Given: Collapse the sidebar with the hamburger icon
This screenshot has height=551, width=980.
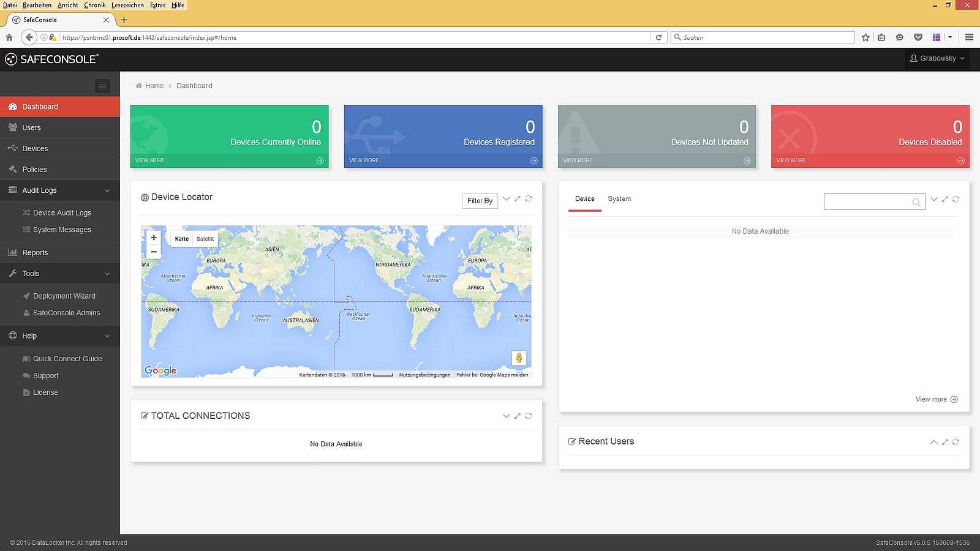Looking at the screenshot, I should (x=103, y=86).
